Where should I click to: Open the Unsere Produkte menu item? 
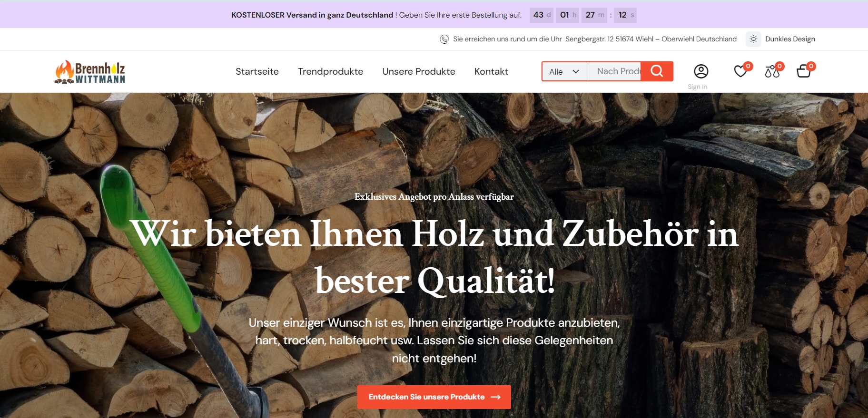[x=419, y=71]
